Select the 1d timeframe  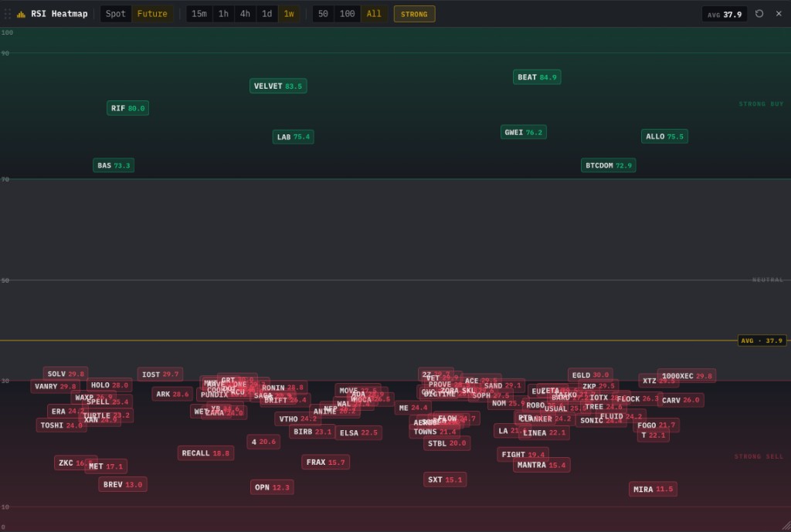tap(266, 14)
